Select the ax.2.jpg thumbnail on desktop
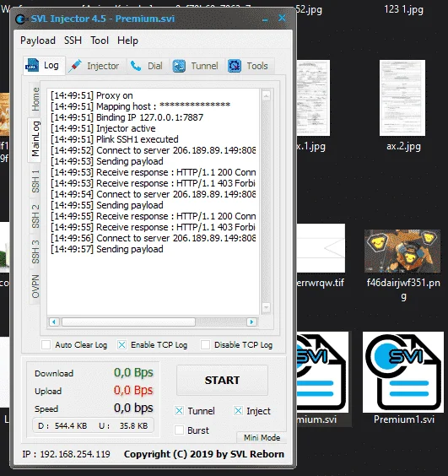Viewport: 448px width, 476px height. click(402, 98)
